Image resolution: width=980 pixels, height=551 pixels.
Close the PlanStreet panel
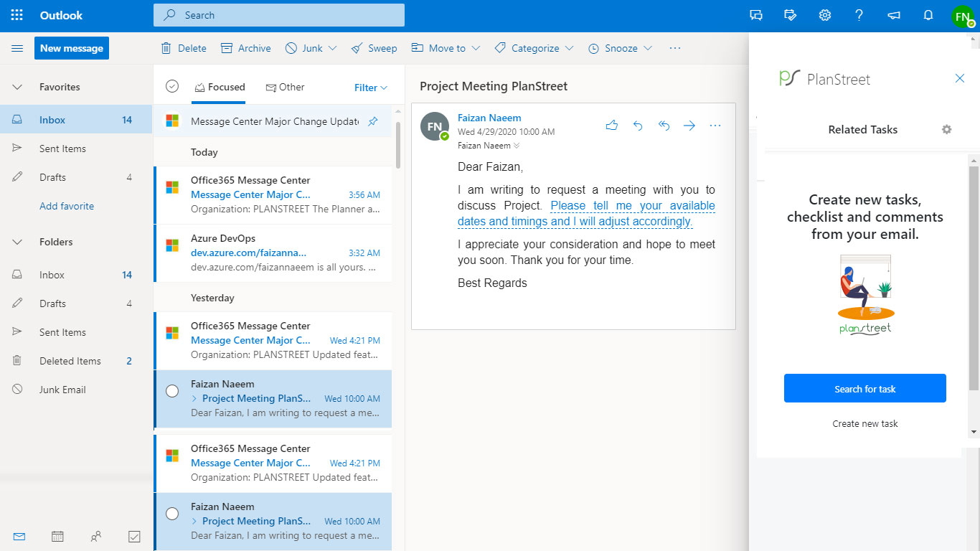(960, 78)
